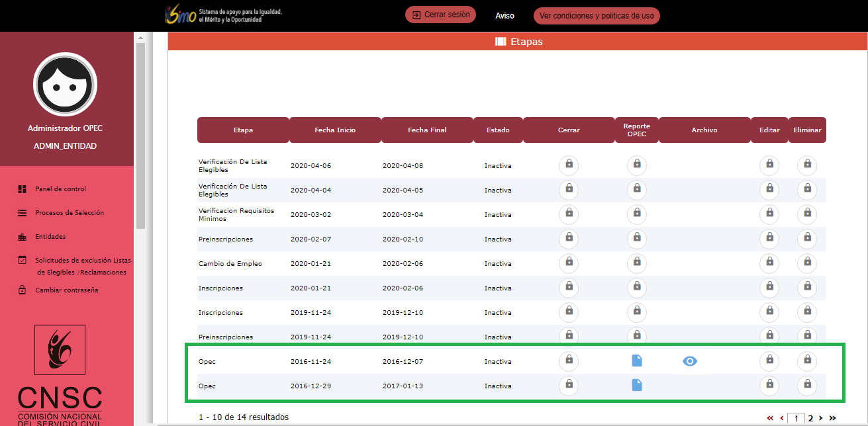This screenshot has width=868, height=426.
Task: Click the Cerrar sesión button
Action: click(440, 15)
